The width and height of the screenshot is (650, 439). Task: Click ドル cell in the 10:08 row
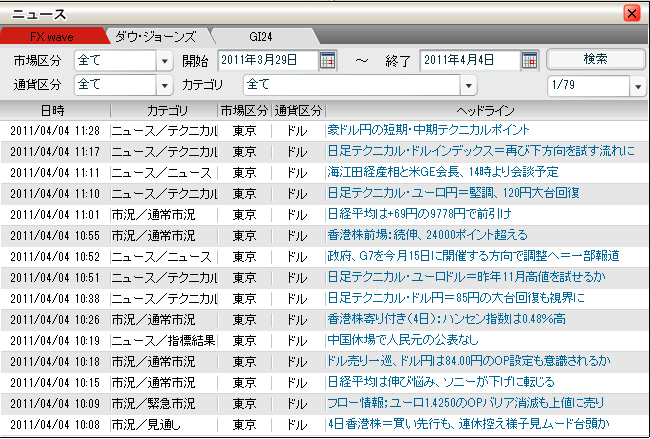[x=298, y=425]
